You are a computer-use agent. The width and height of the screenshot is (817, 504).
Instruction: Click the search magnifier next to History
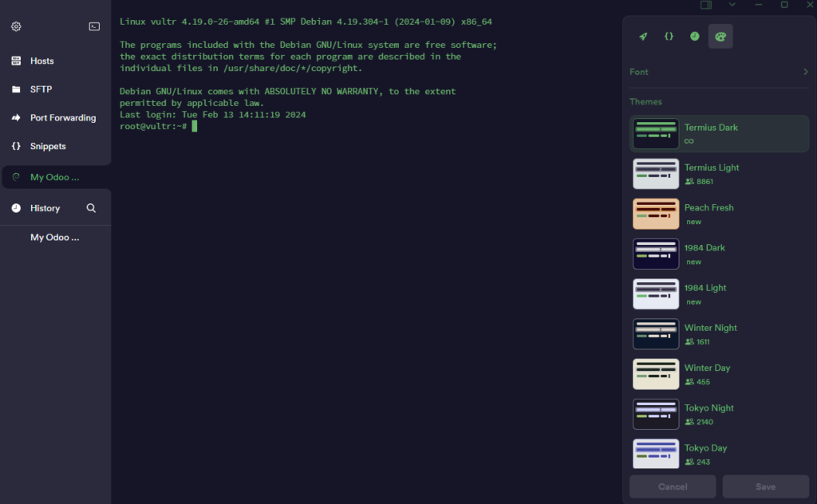point(91,207)
